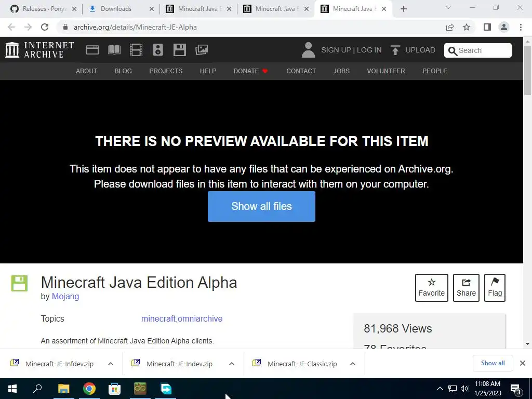Toggle the browser side panel icon
Image resolution: width=532 pixels, height=399 pixels.
(x=487, y=27)
